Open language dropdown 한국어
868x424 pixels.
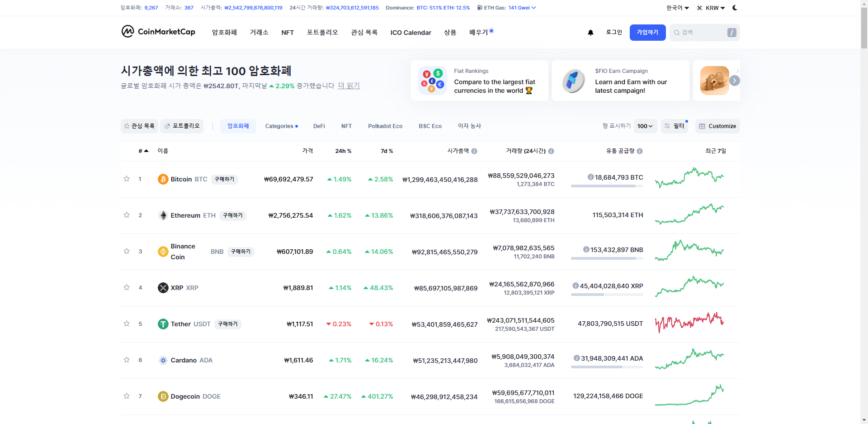point(678,8)
